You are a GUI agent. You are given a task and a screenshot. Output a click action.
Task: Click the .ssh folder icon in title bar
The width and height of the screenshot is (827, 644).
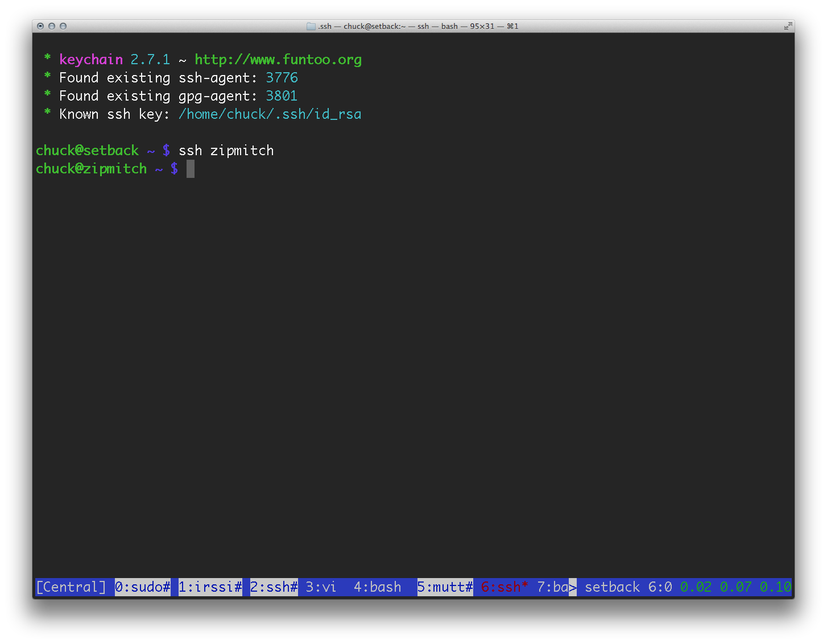311,26
